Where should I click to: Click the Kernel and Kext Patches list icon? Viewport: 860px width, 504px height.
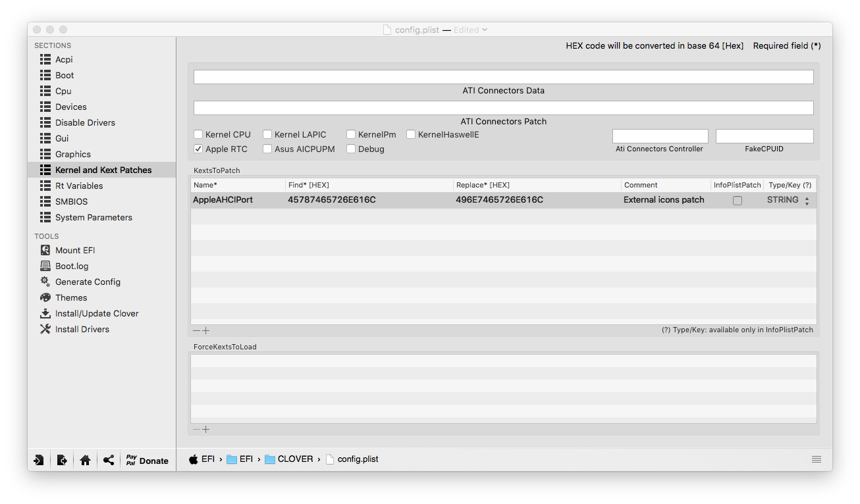coord(45,170)
